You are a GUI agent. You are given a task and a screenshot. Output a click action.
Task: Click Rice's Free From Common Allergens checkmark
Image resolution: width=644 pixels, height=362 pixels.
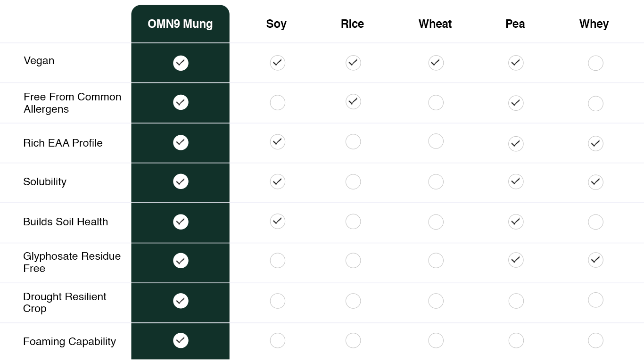click(353, 102)
